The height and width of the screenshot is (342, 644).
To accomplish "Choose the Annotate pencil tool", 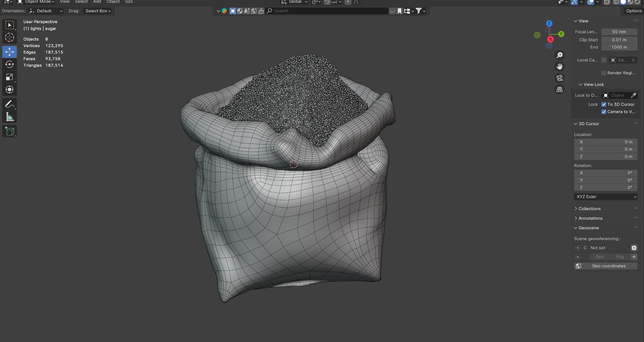I will [x=10, y=104].
